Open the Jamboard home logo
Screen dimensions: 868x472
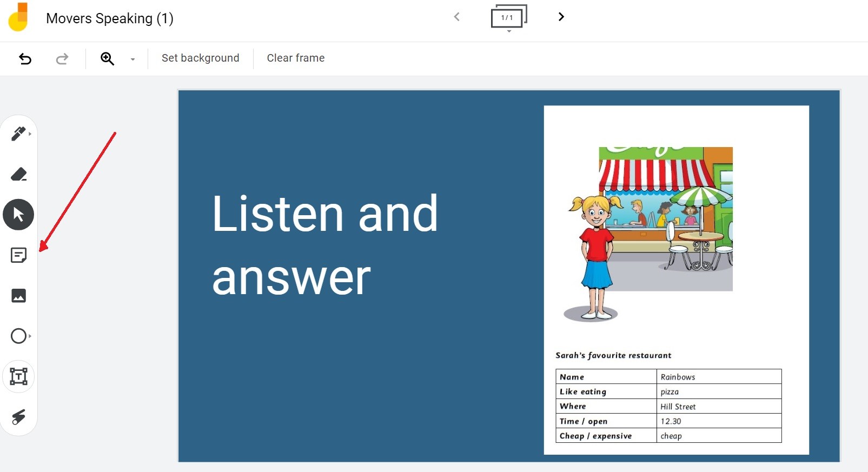tap(19, 17)
